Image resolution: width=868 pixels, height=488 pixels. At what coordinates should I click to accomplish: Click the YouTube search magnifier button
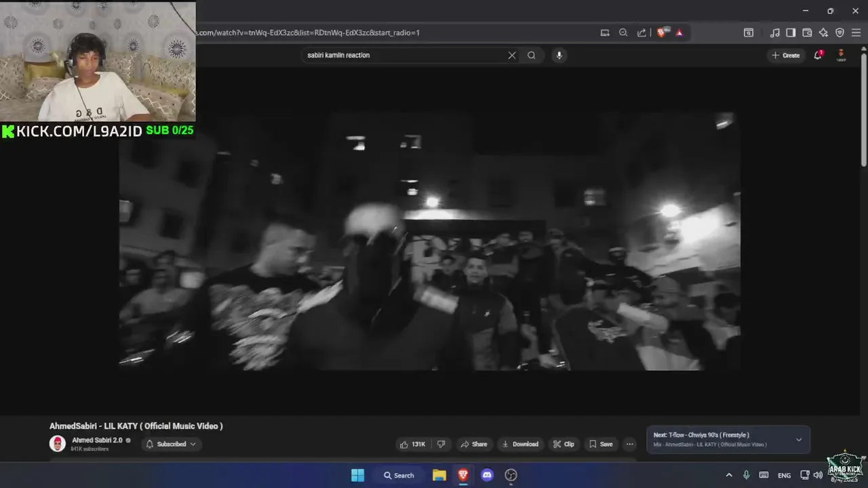532,56
